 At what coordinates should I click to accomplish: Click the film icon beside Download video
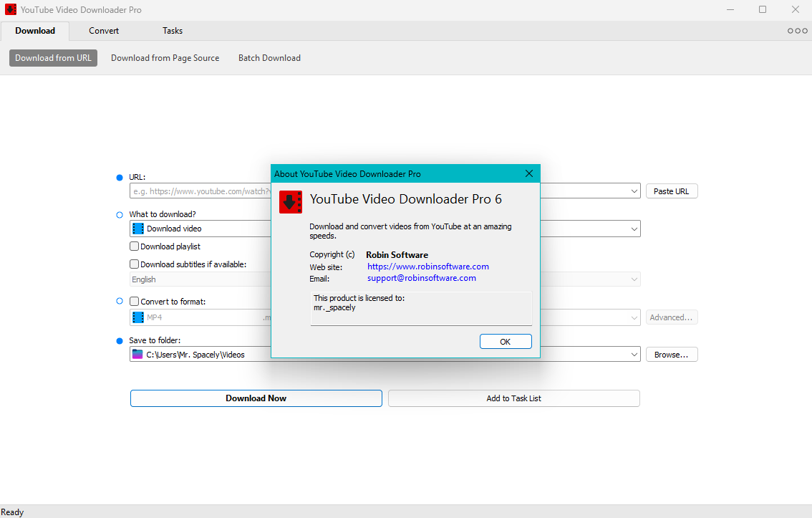[137, 229]
